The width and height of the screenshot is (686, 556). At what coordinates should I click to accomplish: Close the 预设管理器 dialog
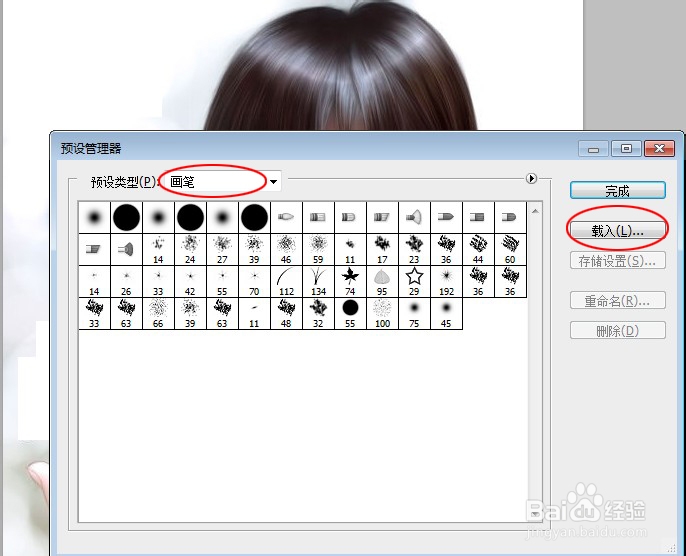coord(659,149)
